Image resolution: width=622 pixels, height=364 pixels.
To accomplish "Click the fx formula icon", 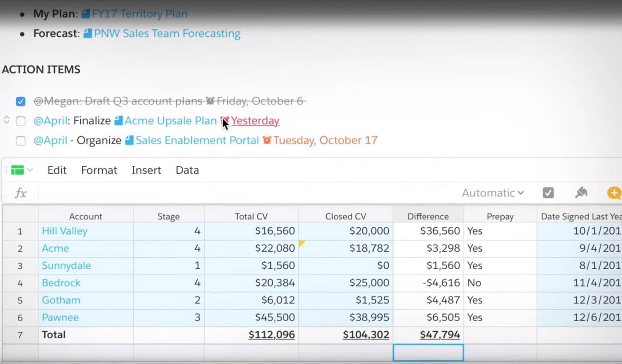I will pyautogui.click(x=20, y=193).
